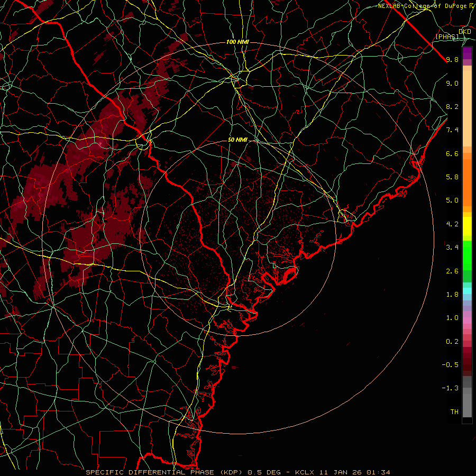The height and width of the screenshot is (476, 476).
Task: Click the 7.4 scale value
Action: click(452, 130)
